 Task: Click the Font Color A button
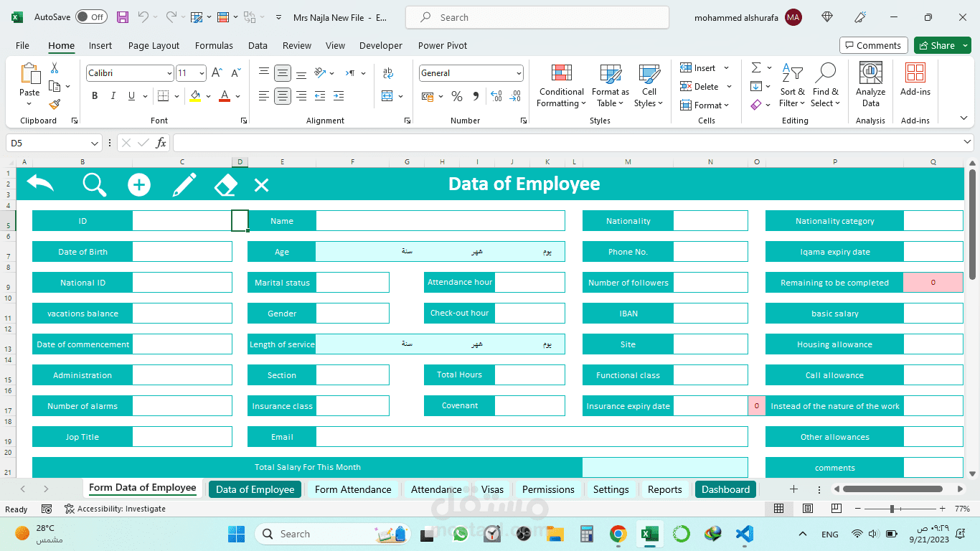pos(225,96)
